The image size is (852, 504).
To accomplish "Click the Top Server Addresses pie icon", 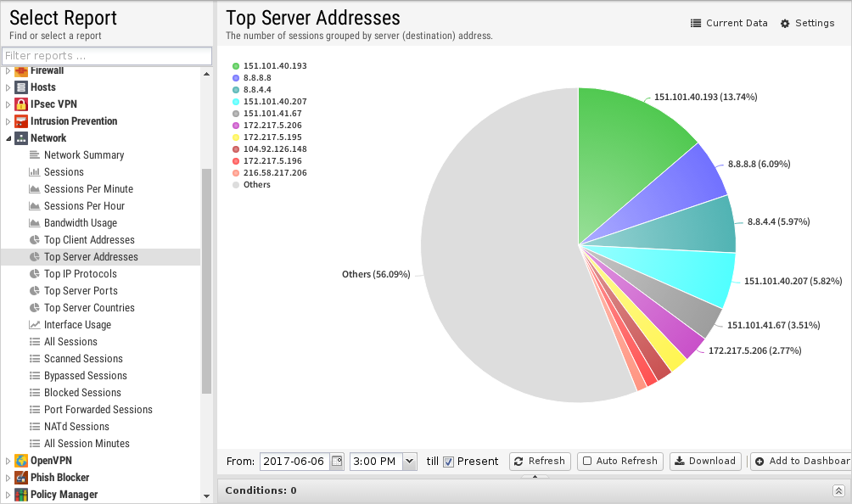I will [34, 257].
